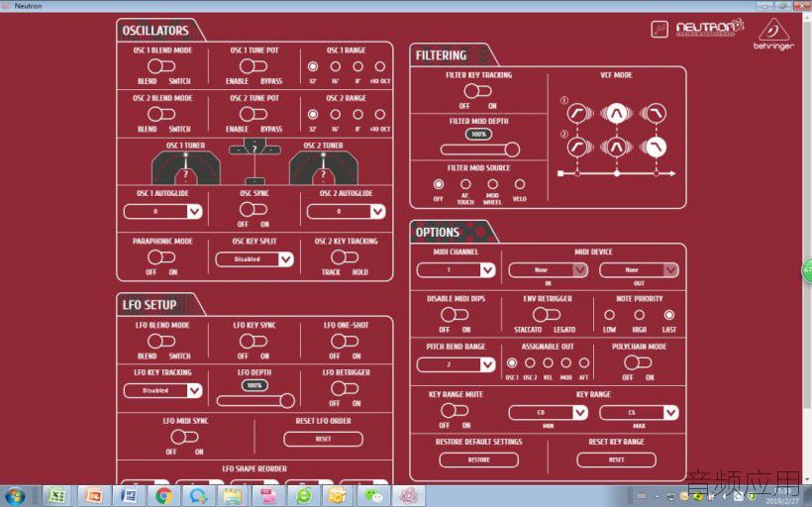Select low-pass VCF mode in row 2
Image resolution: width=812 pixels, height=507 pixels.
[x=656, y=148]
